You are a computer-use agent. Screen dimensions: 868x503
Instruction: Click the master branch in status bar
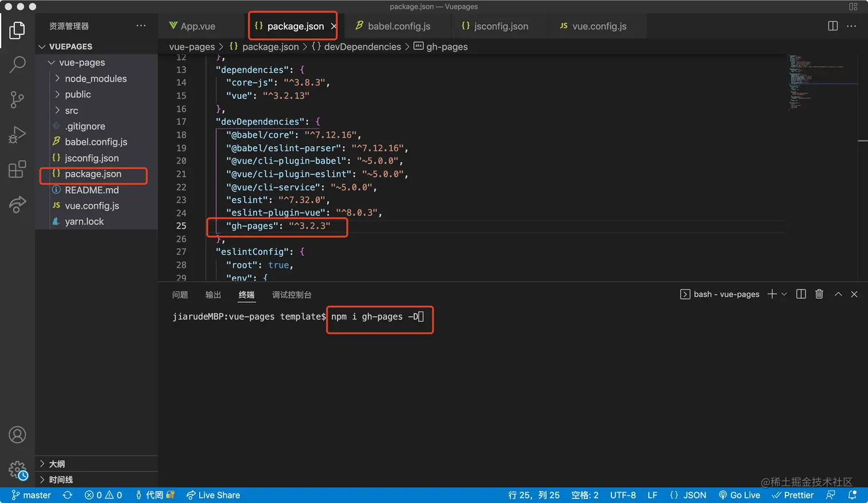coord(31,495)
